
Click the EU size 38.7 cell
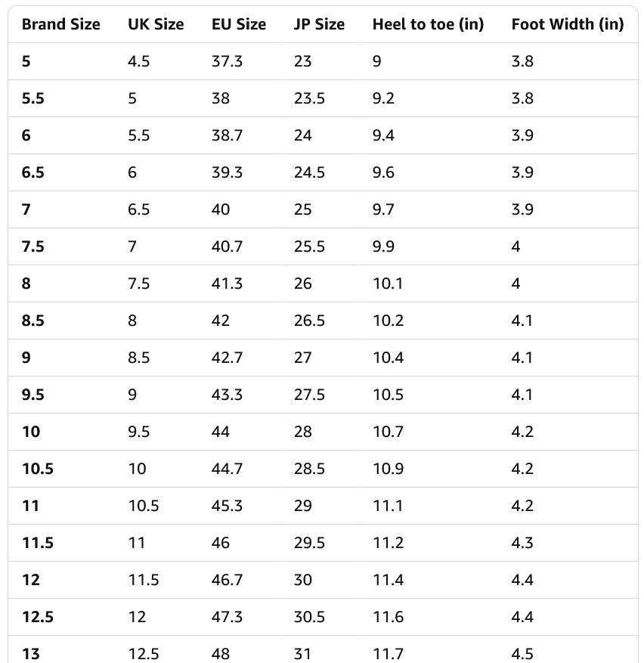pos(227,135)
